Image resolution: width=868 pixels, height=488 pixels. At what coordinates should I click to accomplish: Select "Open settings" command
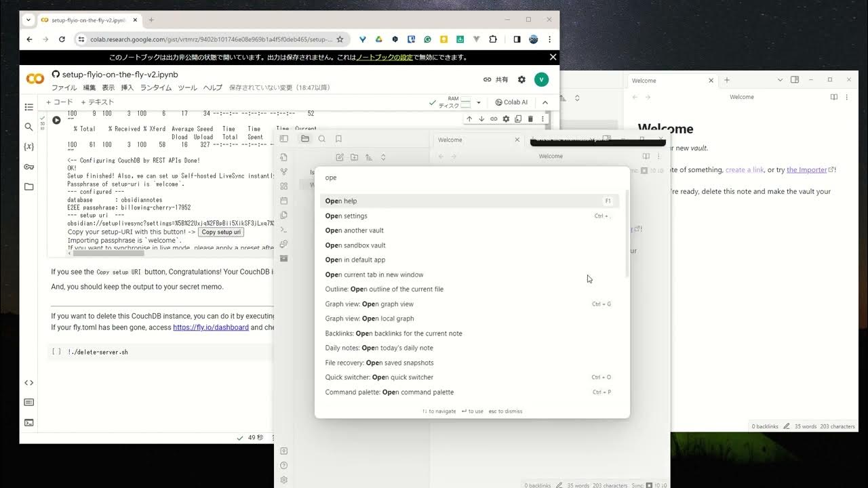pyautogui.click(x=346, y=216)
